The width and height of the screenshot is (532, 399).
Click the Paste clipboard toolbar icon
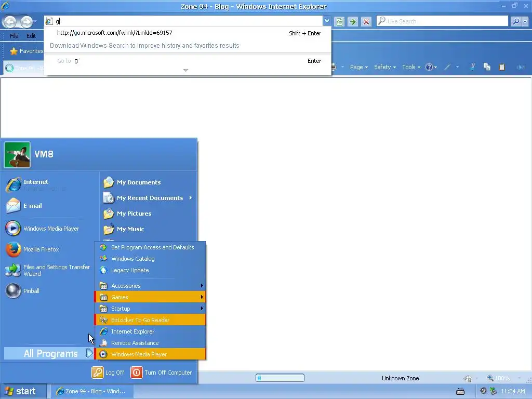[502, 67]
